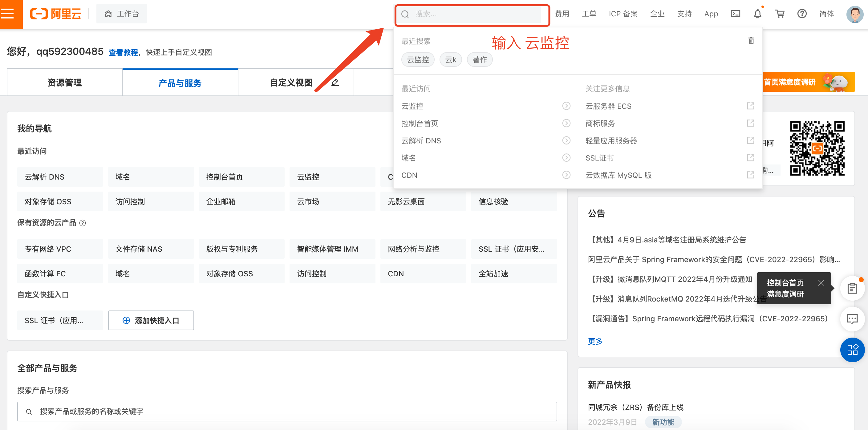The height and width of the screenshot is (430, 868).
Task: Open the survey clipboard floating icon
Action: click(x=852, y=289)
